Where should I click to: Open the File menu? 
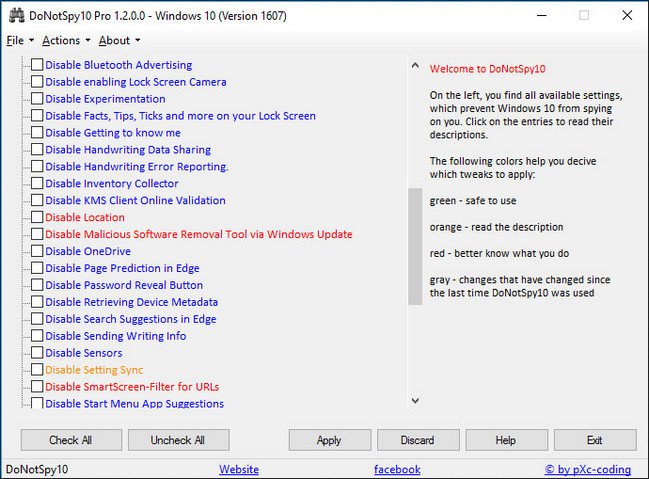tap(20, 41)
